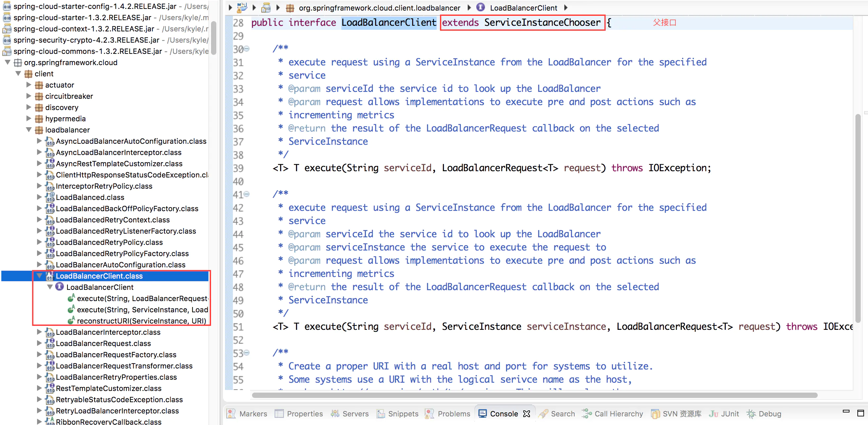Click the Debug bug icon

coord(751,413)
